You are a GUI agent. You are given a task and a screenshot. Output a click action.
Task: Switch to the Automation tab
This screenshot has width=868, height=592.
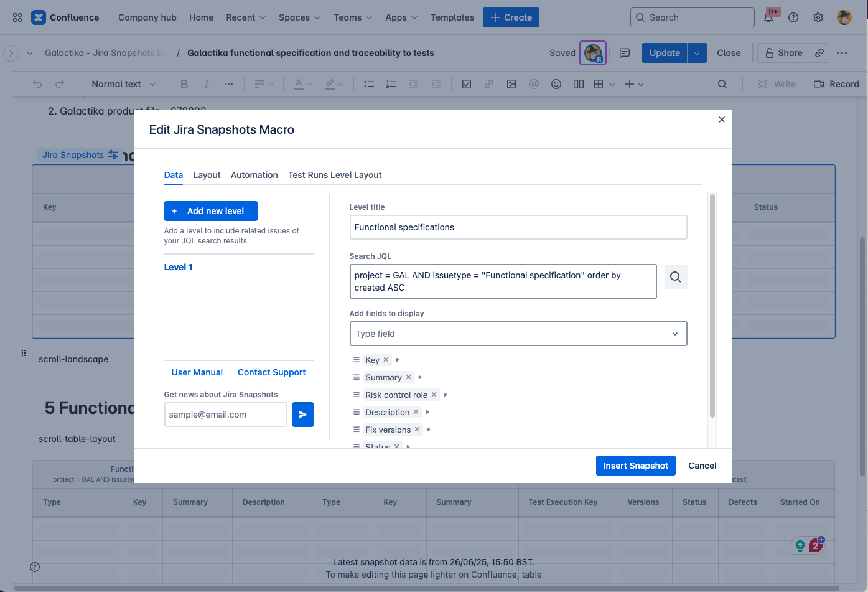click(254, 175)
